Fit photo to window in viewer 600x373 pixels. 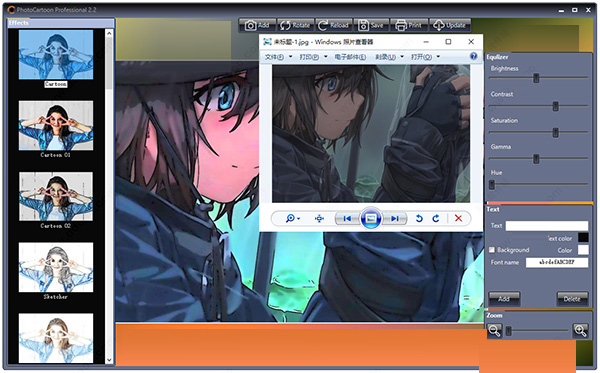point(319,218)
